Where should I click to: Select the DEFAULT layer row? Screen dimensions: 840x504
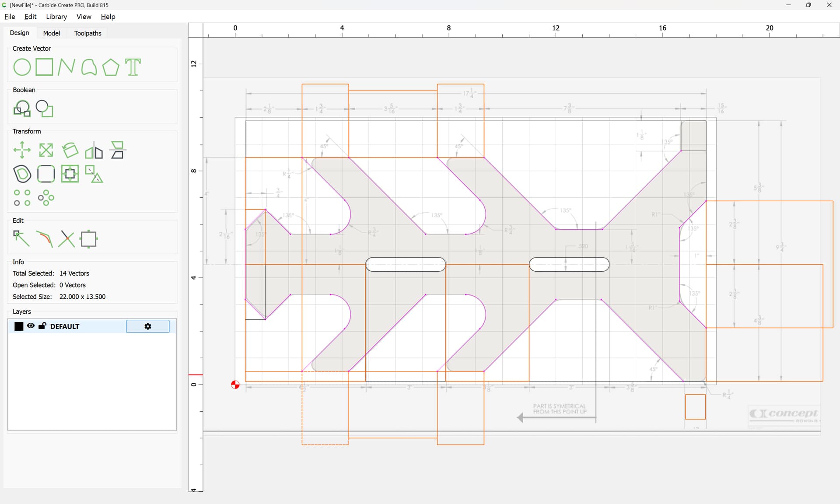point(92,326)
